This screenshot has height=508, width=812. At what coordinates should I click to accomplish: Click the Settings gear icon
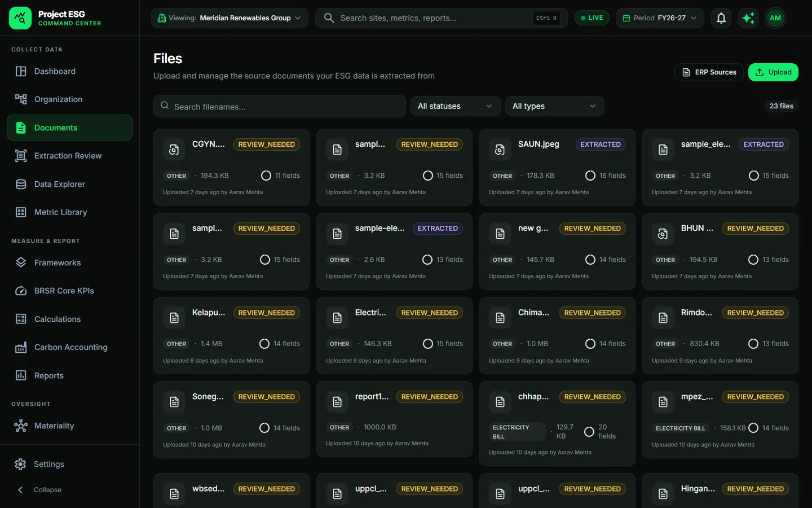[20, 464]
